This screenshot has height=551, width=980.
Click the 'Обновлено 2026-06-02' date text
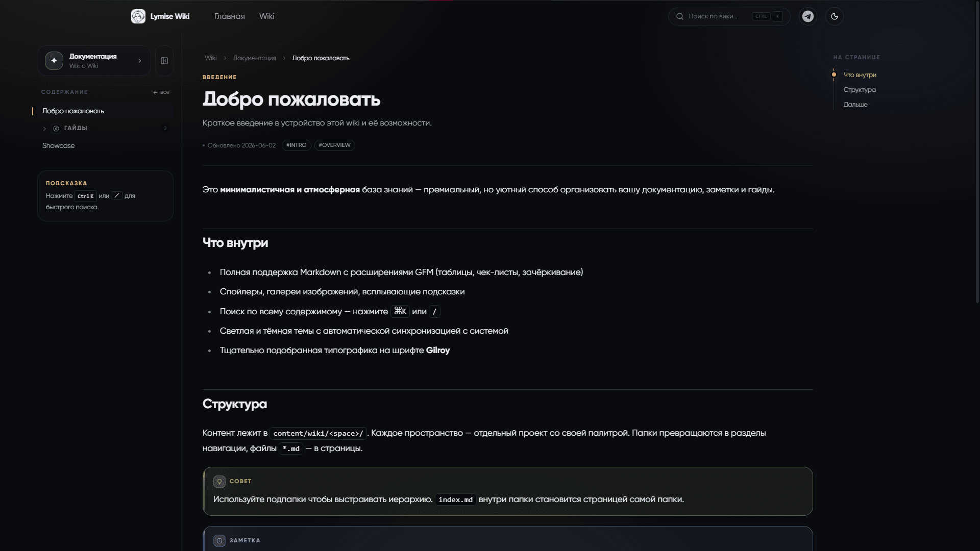241,145
